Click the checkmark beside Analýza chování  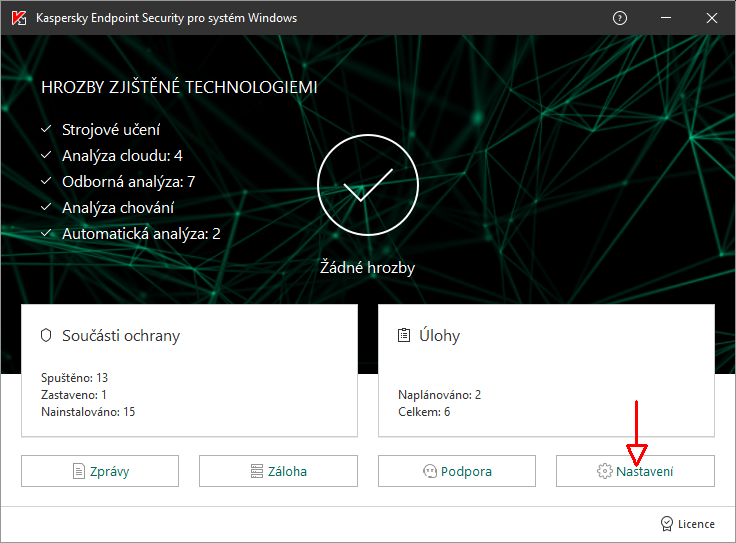tap(46, 206)
